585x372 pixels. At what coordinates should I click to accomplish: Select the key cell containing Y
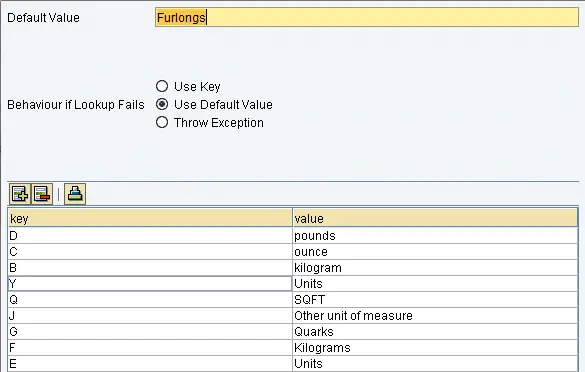coord(150,284)
